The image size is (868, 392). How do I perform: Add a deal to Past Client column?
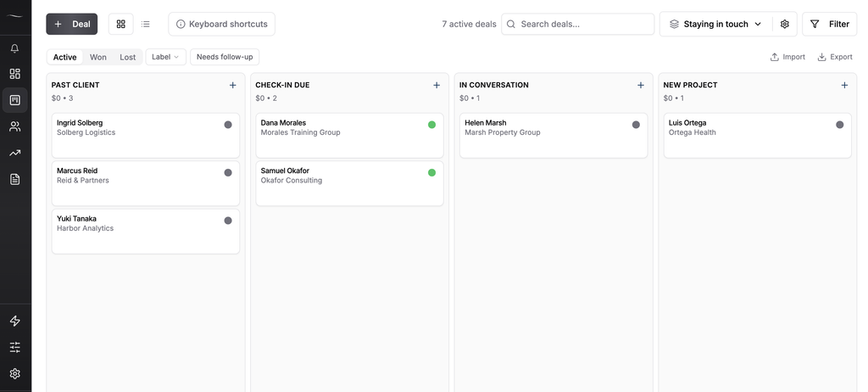232,85
